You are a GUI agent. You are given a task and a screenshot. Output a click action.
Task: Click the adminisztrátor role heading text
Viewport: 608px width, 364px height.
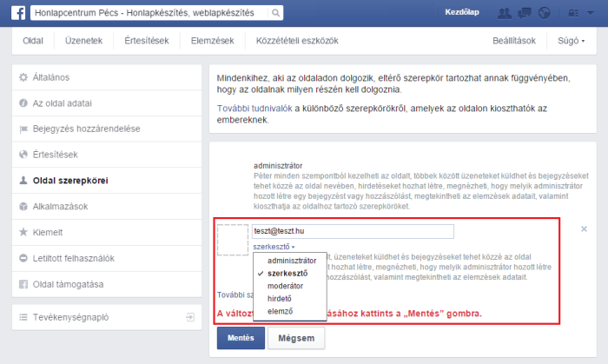pos(278,166)
